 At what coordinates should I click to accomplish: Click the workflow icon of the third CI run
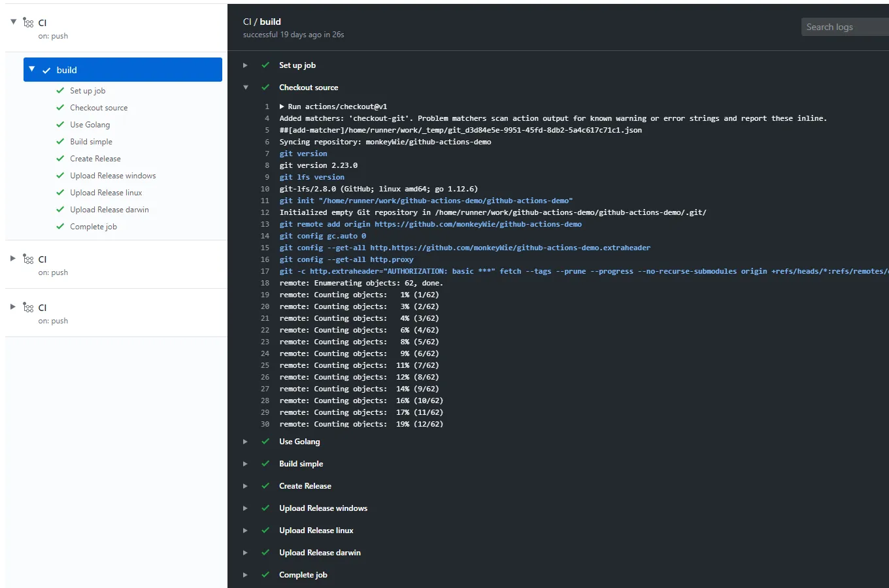28,308
